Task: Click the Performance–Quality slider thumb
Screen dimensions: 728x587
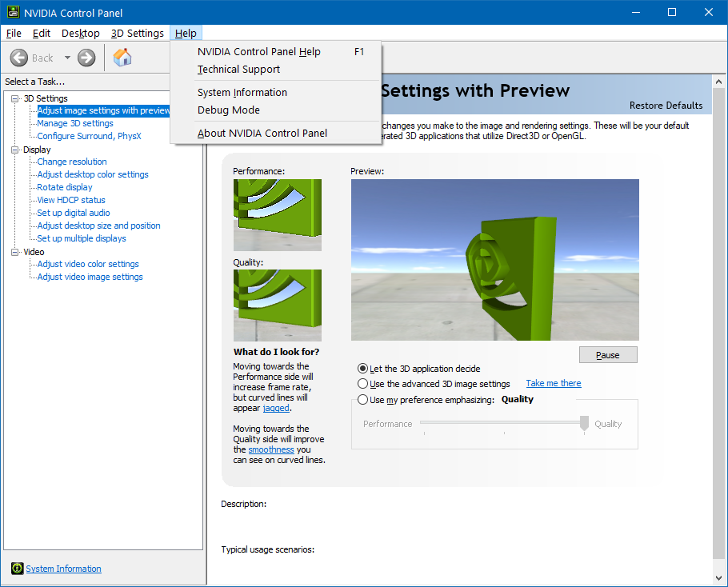Action: (x=584, y=424)
